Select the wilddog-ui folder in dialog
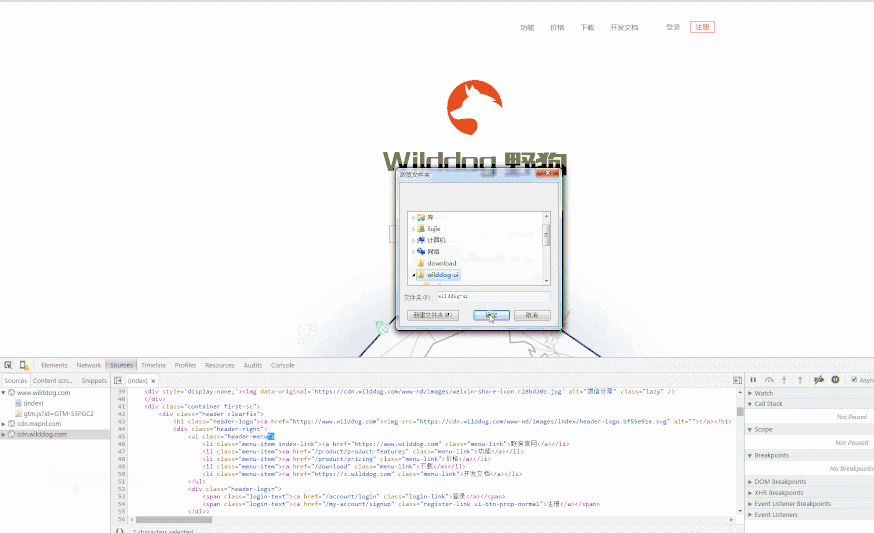This screenshot has height=533, width=874. [x=438, y=275]
